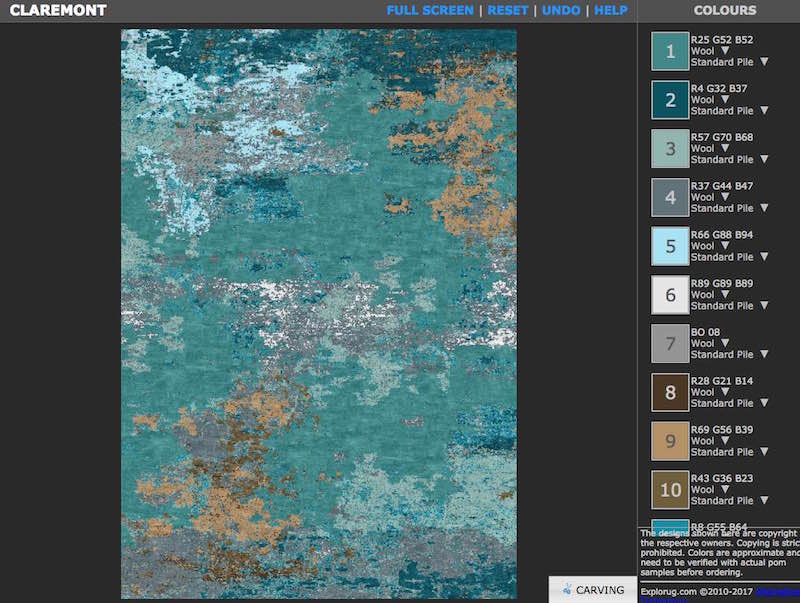Select teal color swatch number 1
The image size is (800, 603).
coord(670,51)
